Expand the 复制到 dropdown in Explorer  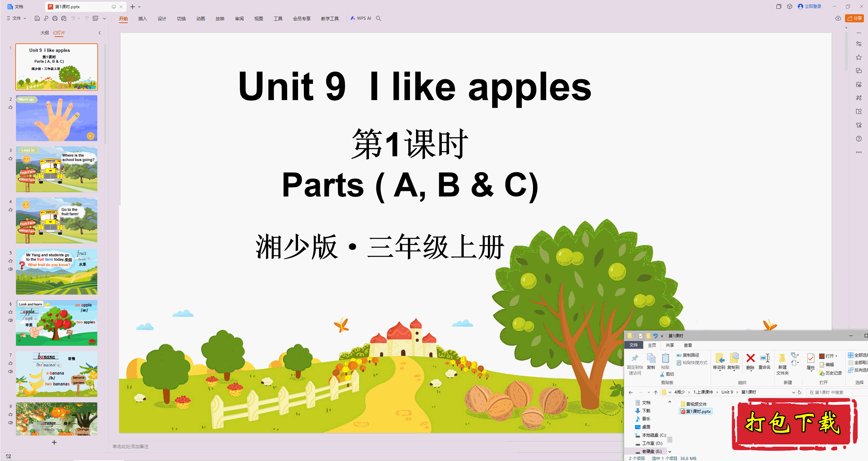tap(734, 371)
